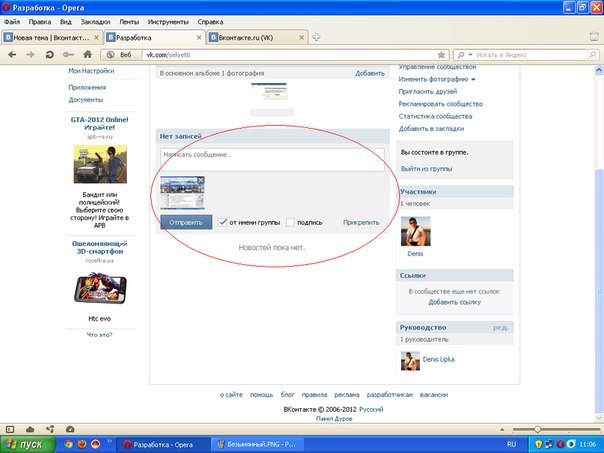Viewport: 604px width, 453px height.
Task: Close the 'Разработка' tab
Action: pos(199,37)
